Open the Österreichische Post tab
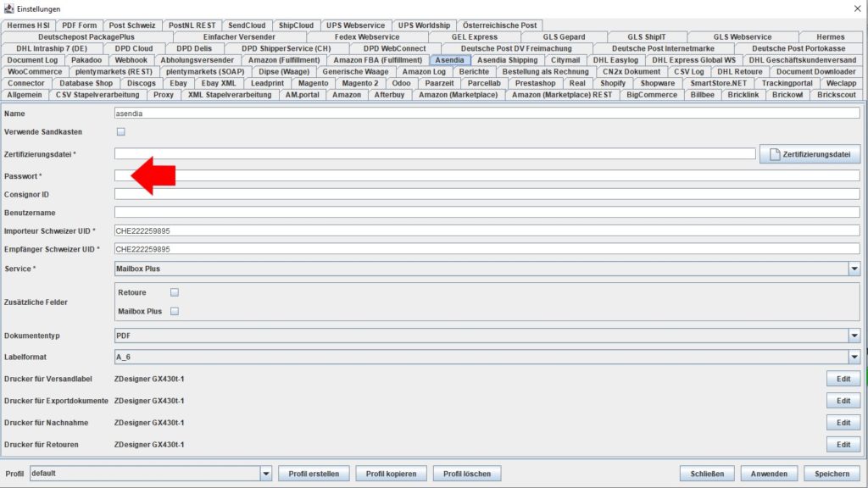868x488 pixels. (500, 25)
